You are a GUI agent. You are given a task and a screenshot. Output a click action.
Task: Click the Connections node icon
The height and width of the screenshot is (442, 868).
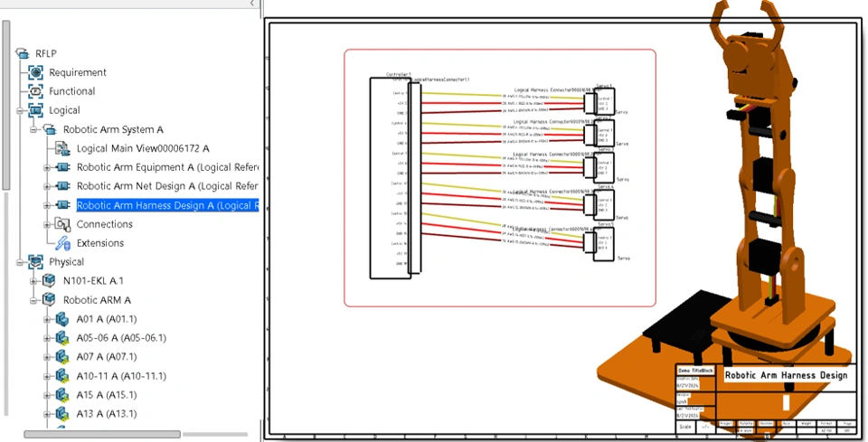click(x=62, y=224)
